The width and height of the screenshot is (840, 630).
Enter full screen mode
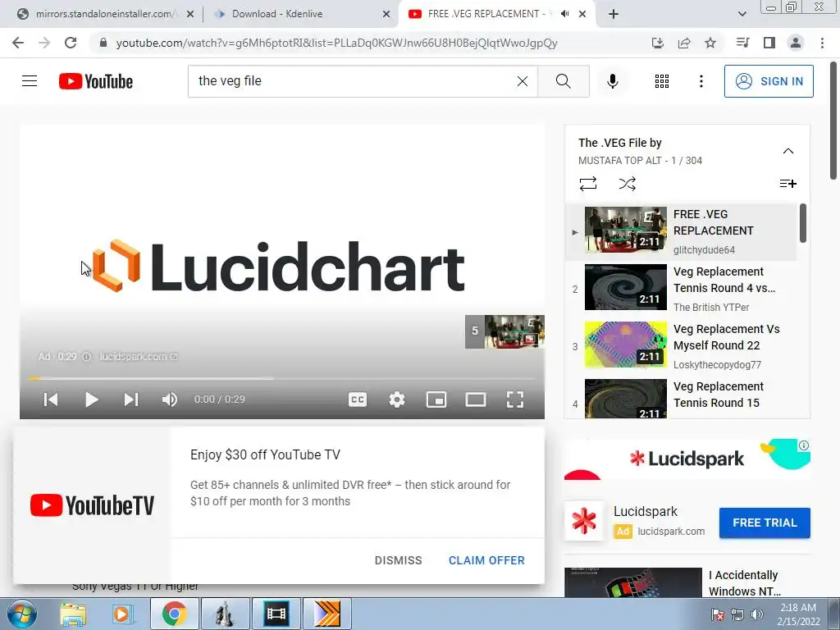[x=515, y=399]
